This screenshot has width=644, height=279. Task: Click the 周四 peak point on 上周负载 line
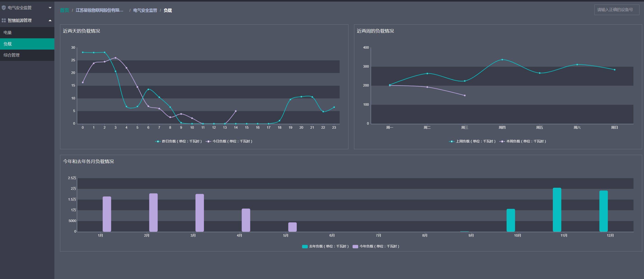pyautogui.click(x=502, y=60)
